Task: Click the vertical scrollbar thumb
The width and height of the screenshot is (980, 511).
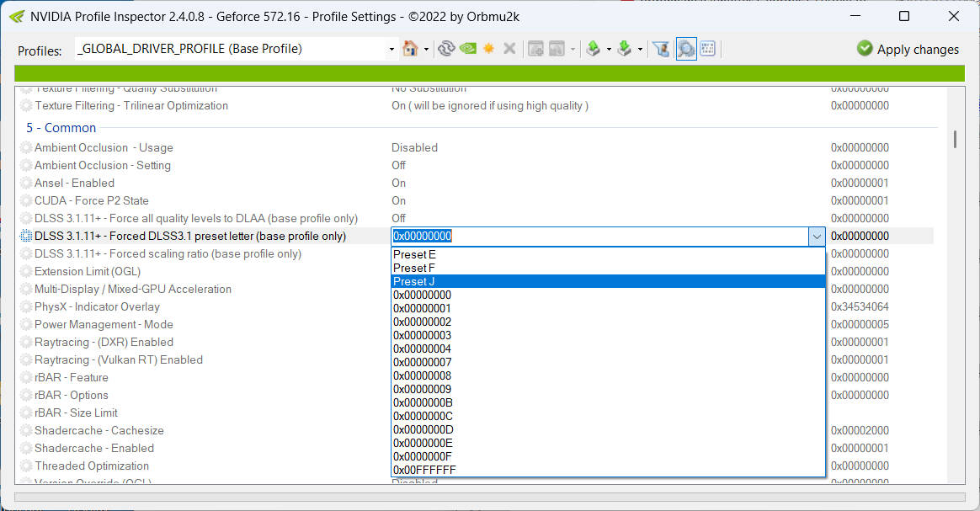Action: (954, 139)
